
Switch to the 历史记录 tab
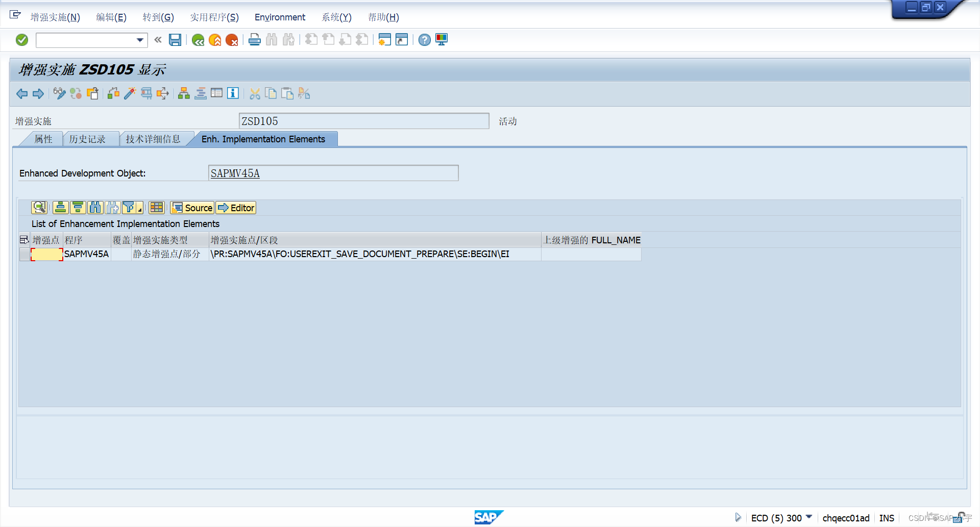[x=87, y=139]
